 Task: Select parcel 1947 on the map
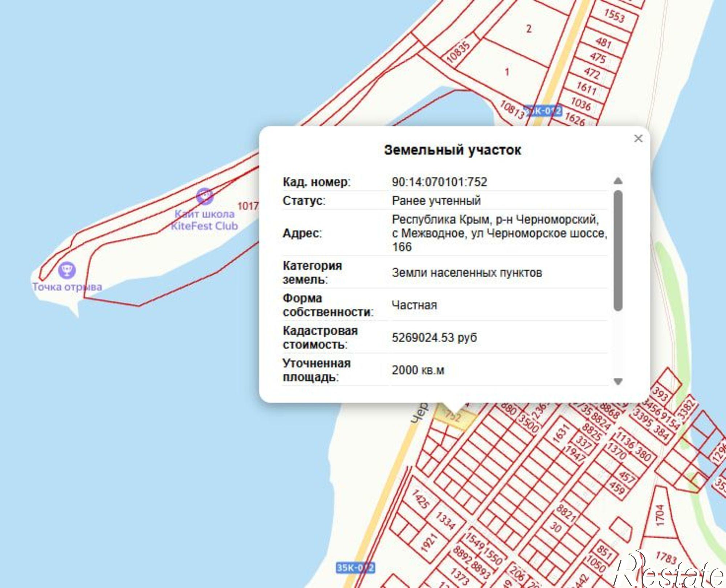coord(575,453)
